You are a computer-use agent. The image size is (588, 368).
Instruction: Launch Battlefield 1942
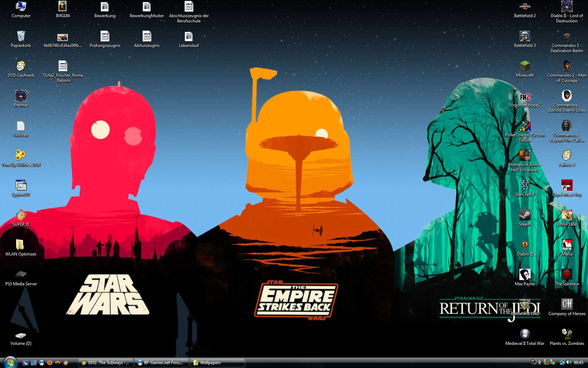click(x=525, y=308)
